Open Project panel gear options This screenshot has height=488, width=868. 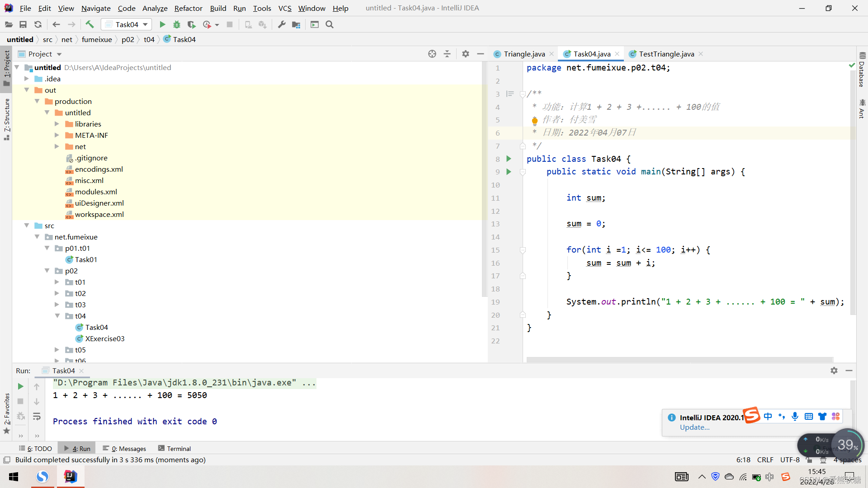[466, 54]
